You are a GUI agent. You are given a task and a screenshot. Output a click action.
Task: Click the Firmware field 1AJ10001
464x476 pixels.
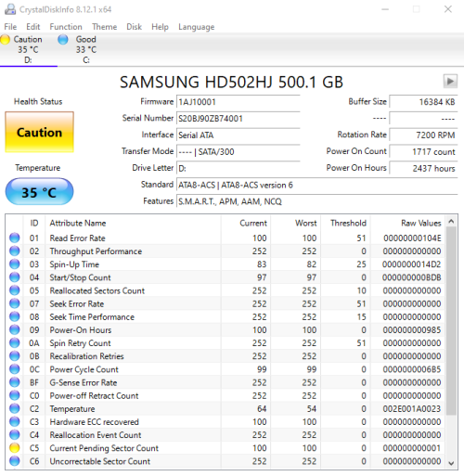point(238,102)
